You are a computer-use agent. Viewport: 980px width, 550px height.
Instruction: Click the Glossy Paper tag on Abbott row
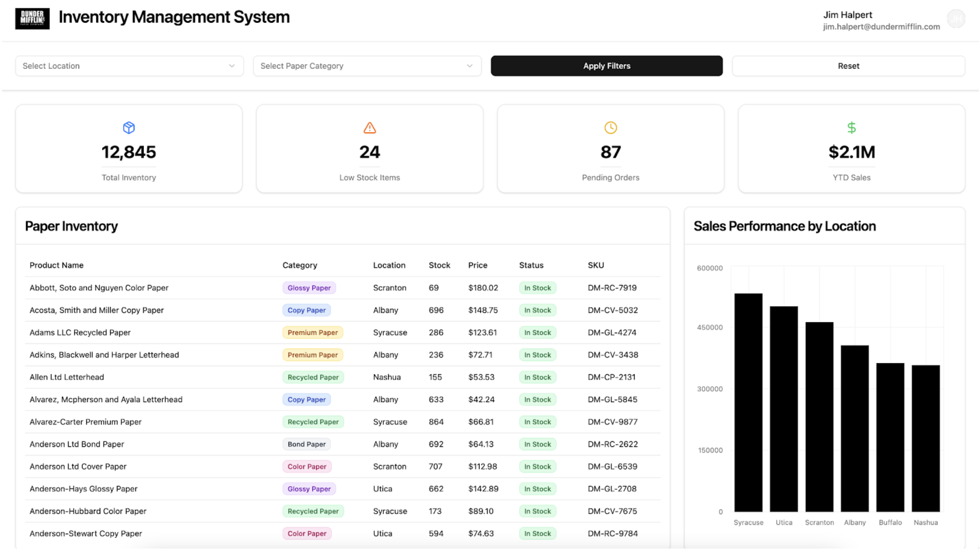pos(309,288)
